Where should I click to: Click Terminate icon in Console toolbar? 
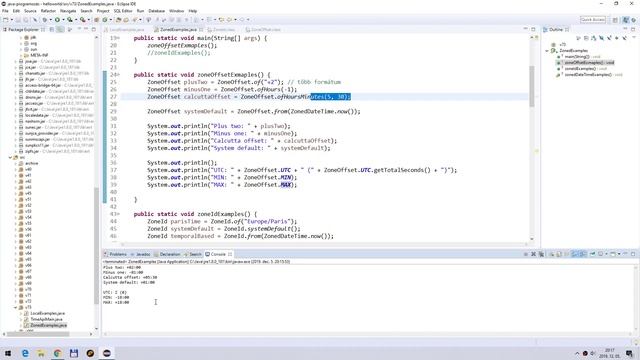coord(525,254)
